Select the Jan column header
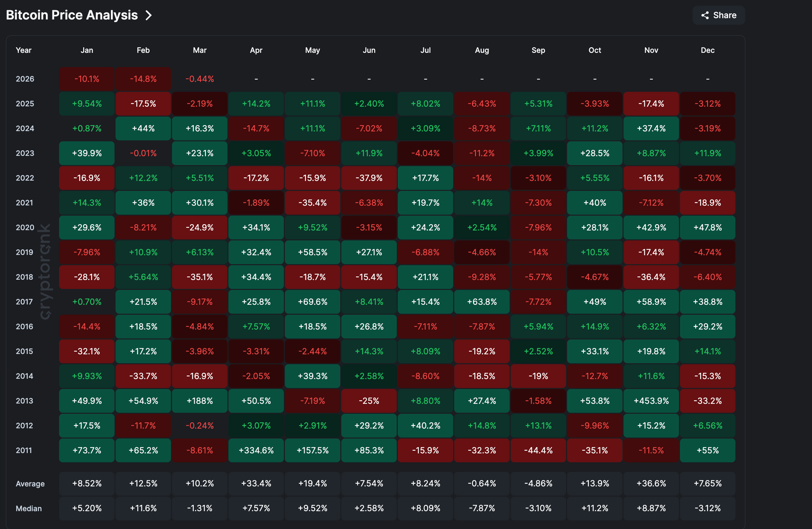The image size is (812, 529). [86, 50]
